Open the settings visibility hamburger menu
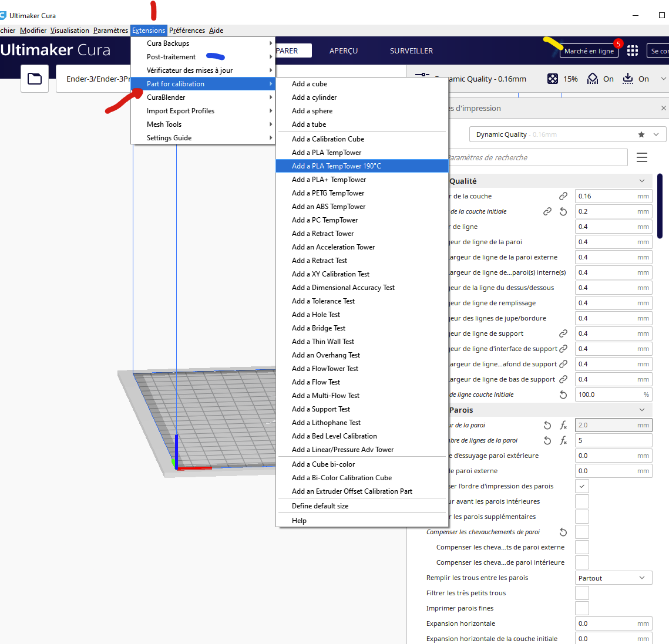 coord(642,157)
